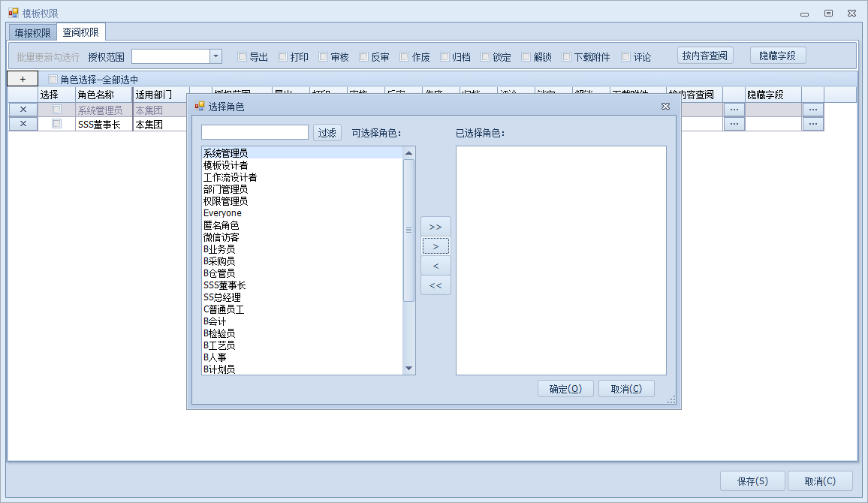The height and width of the screenshot is (503, 868).
Task: Check the 下载附件 checkbox
Action: point(567,56)
